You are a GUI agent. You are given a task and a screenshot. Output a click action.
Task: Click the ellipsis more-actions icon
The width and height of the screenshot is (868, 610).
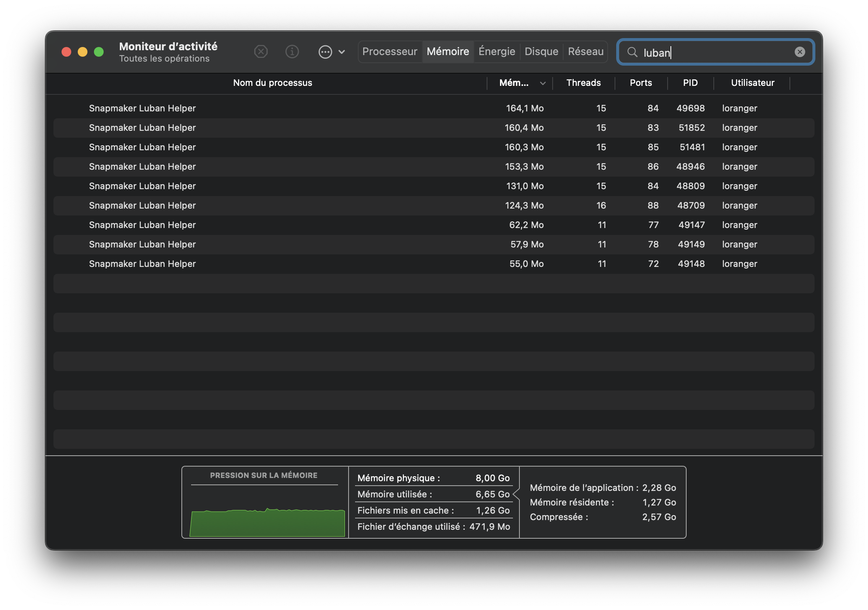[325, 52]
